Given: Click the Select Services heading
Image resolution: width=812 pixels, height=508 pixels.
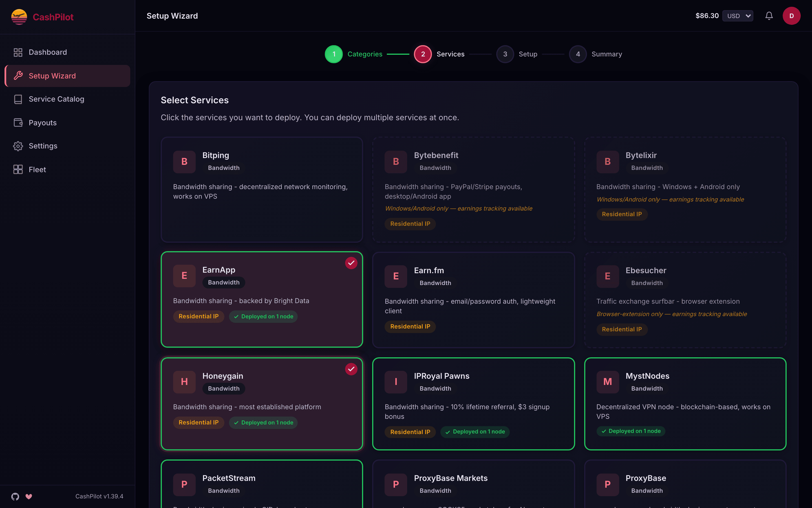Looking at the screenshot, I should (x=195, y=100).
